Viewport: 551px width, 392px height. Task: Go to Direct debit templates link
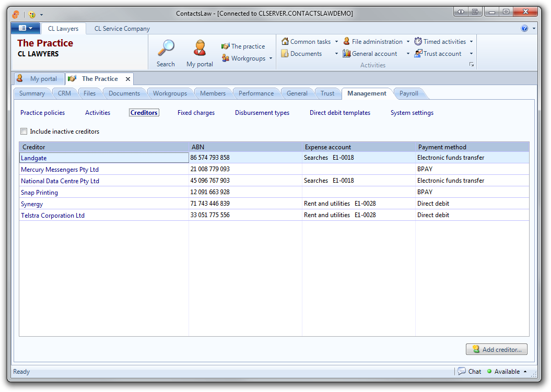tap(340, 113)
